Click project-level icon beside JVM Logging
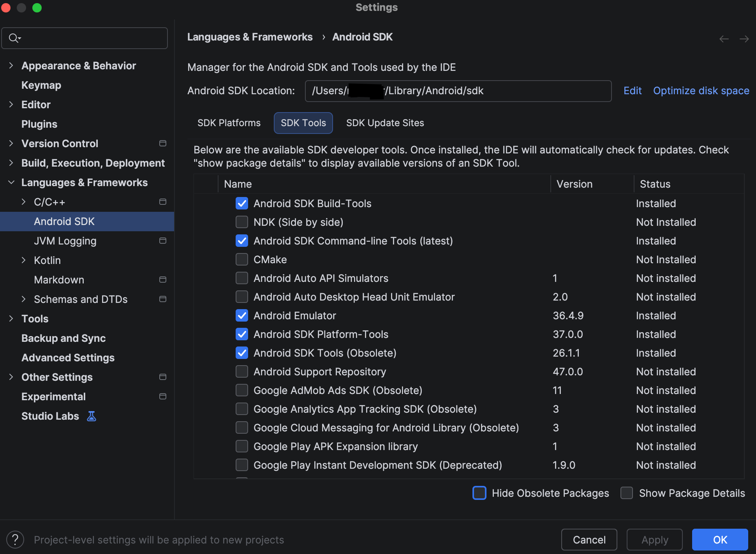756x554 pixels. coord(163,241)
